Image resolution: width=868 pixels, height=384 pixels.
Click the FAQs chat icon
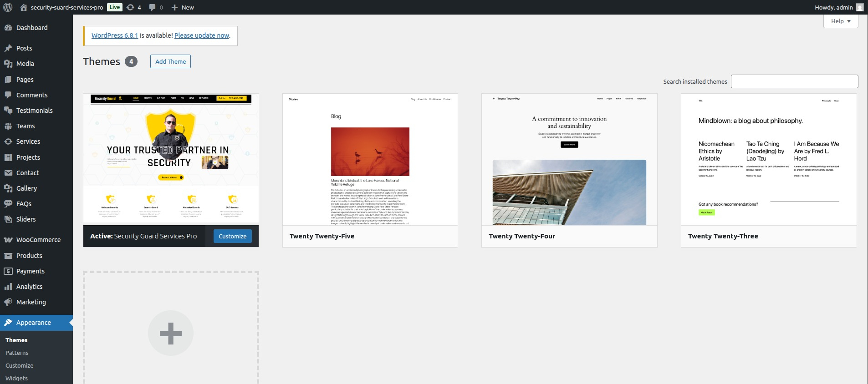(8, 204)
